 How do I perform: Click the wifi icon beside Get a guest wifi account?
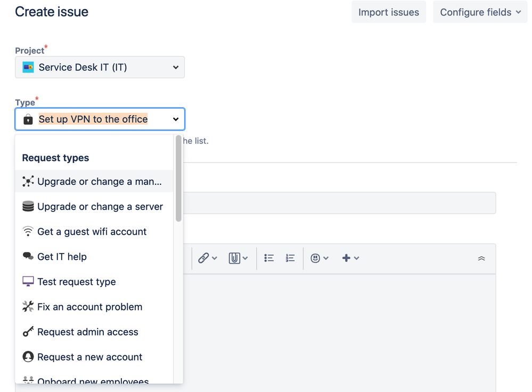(28, 231)
